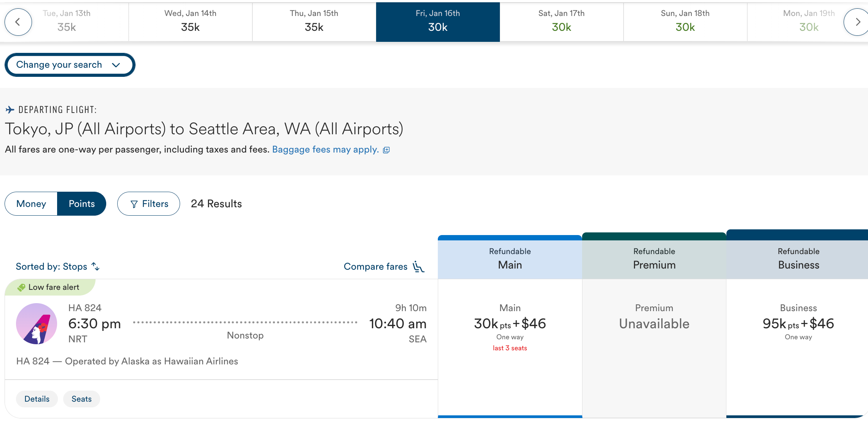Image resolution: width=868 pixels, height=426 pixels.
Task: Click the next dates right arrow
Action: tap(857, 22)
